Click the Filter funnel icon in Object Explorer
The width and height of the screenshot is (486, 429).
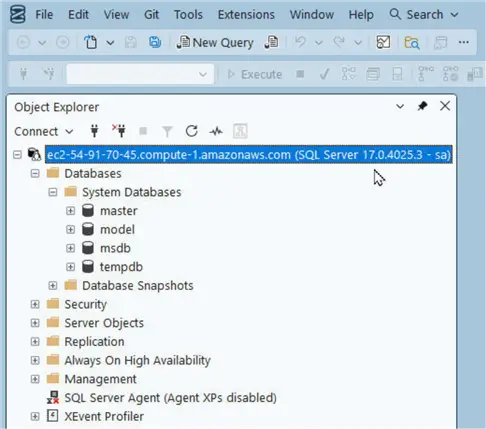[167, 131]
